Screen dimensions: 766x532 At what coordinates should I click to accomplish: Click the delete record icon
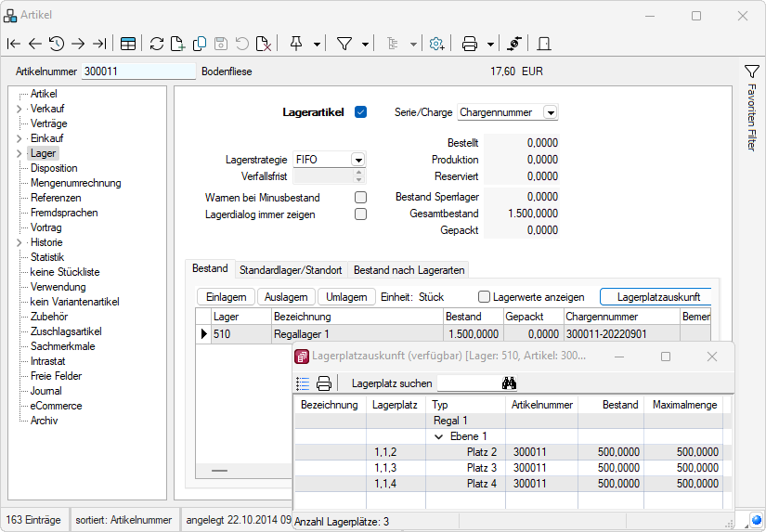[x=264, y=44]
